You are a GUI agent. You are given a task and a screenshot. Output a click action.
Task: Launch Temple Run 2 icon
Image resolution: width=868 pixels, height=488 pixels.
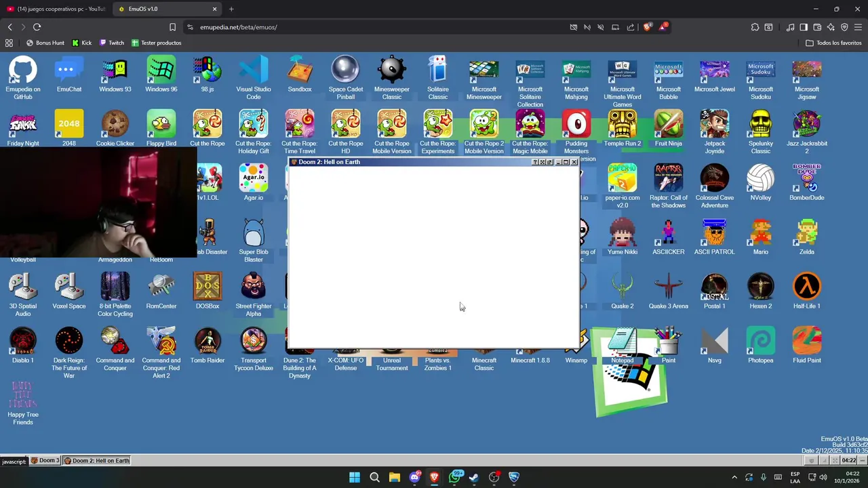click(623, 129)
